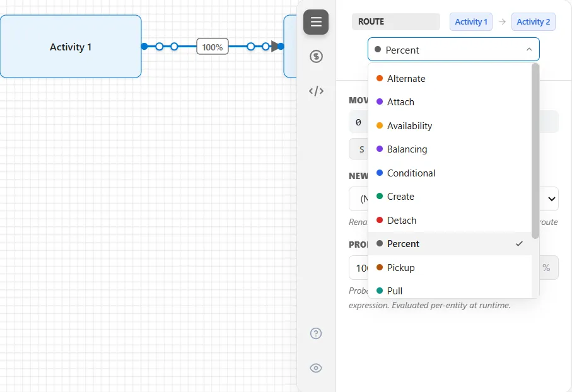The width and height of the screenshot is (572, 392).
Task: Choose Balancing route type
Action: [450, 149]
